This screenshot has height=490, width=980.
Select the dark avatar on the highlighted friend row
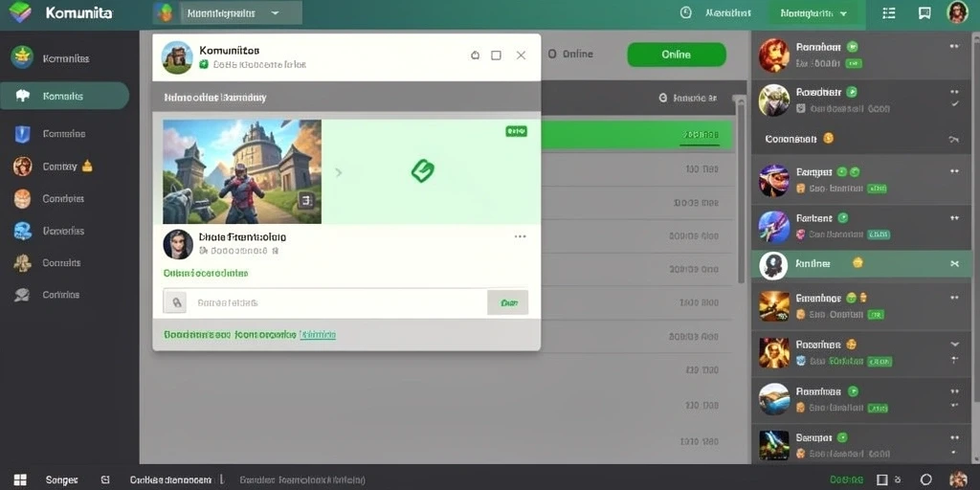773,265
